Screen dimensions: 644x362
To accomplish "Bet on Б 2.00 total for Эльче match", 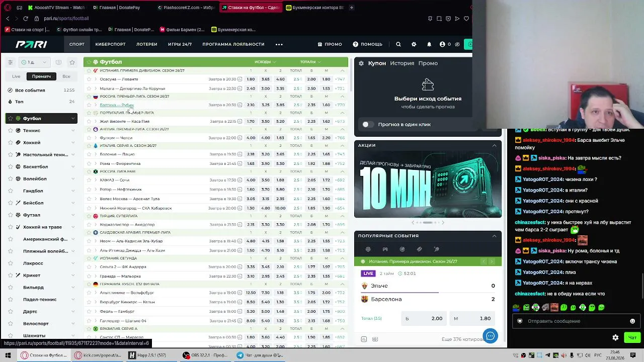I will [x=424, y=318].
